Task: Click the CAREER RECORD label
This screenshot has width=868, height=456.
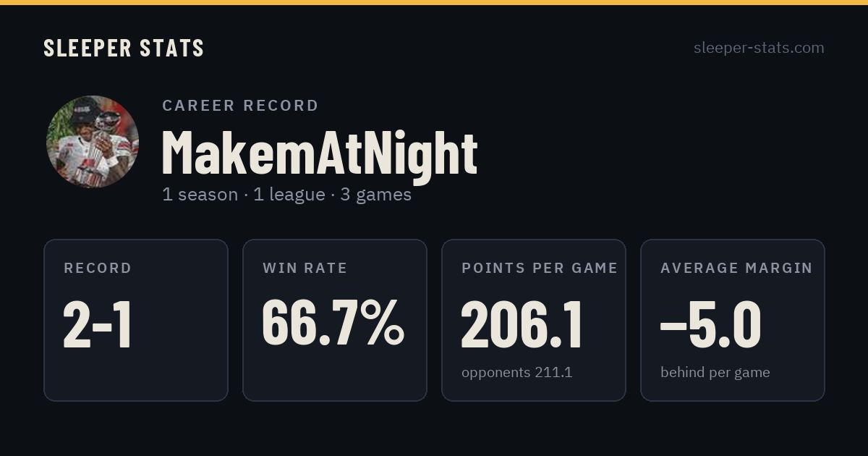Action: point(240,106)
